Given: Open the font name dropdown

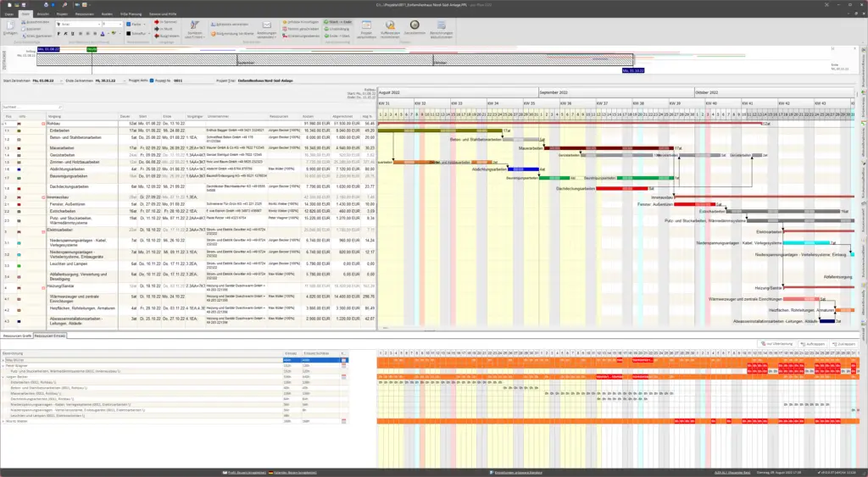Looking at the screenshot, I should pyautogui.click(x=99, y=25).
